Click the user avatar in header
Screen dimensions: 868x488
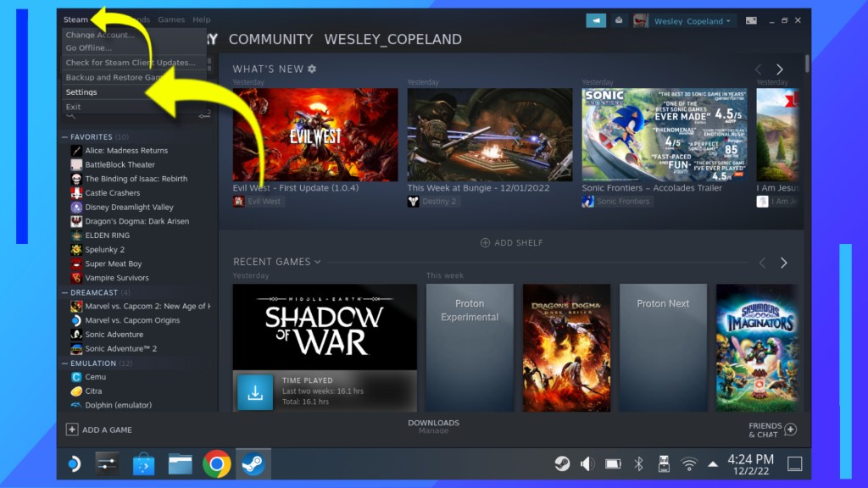641,21
